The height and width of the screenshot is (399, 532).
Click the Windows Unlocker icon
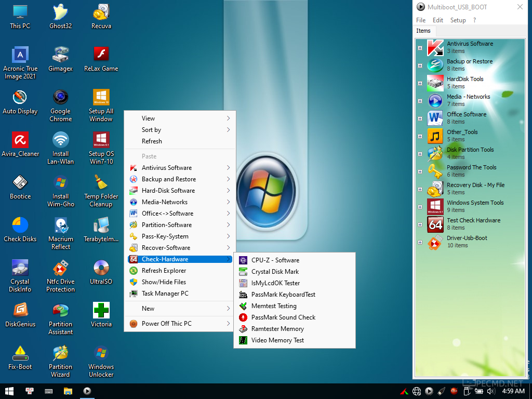pos(101,362)
